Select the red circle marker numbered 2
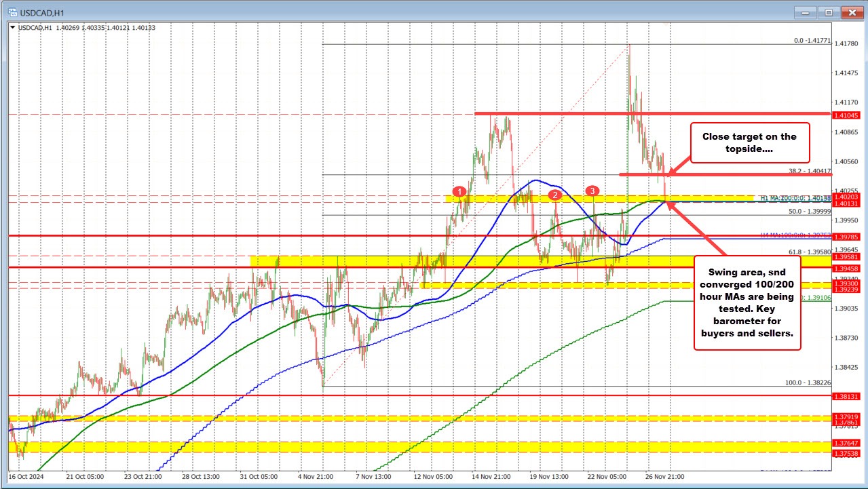This screenshot has width=868, height=489. 554,195
